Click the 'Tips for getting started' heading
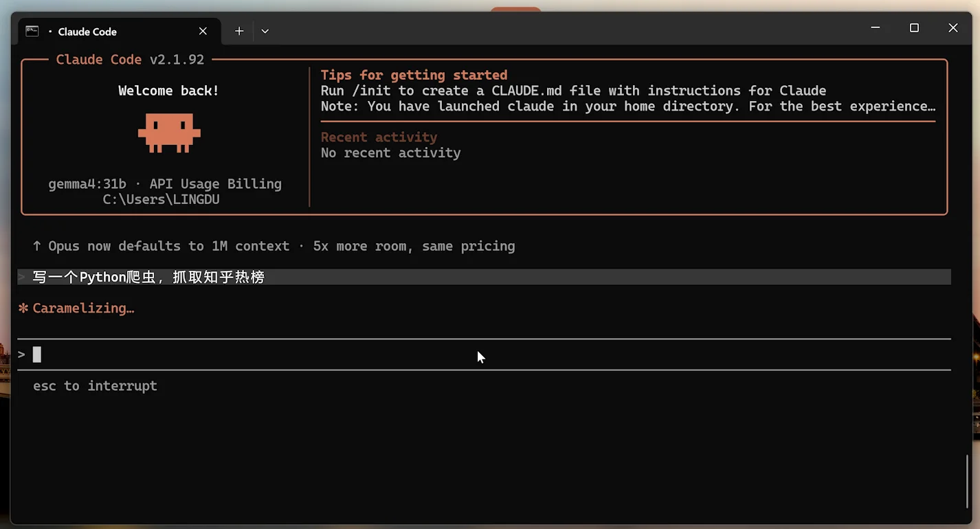The image size is (980, 529). pos(414,75)
